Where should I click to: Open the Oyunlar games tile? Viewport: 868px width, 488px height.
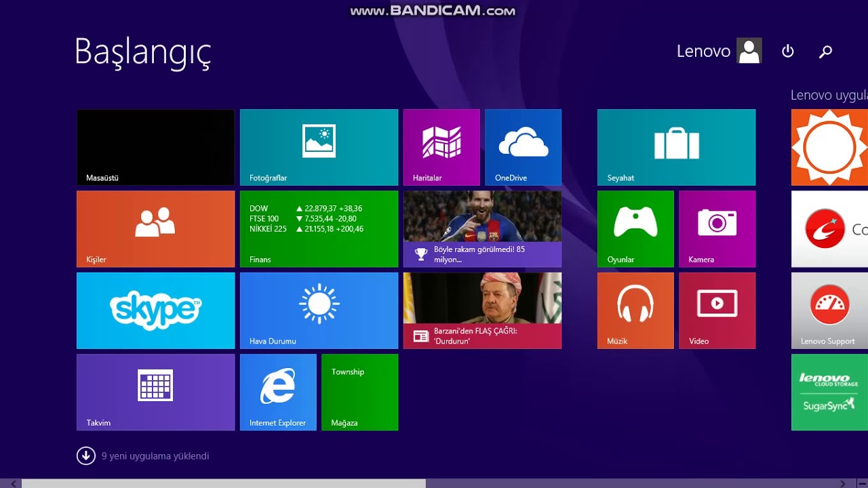[635, 229]
